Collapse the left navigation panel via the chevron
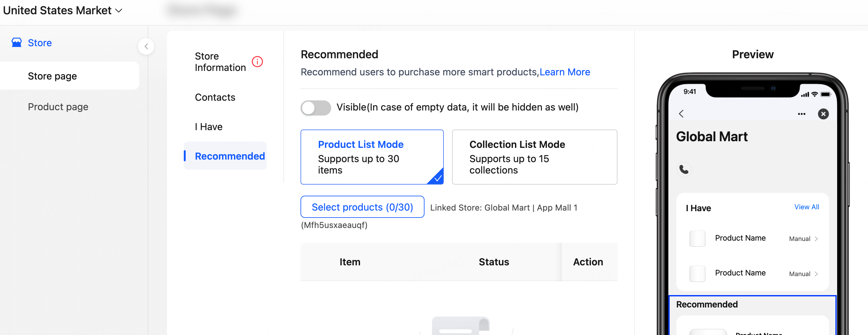 (x=146, y=46)
